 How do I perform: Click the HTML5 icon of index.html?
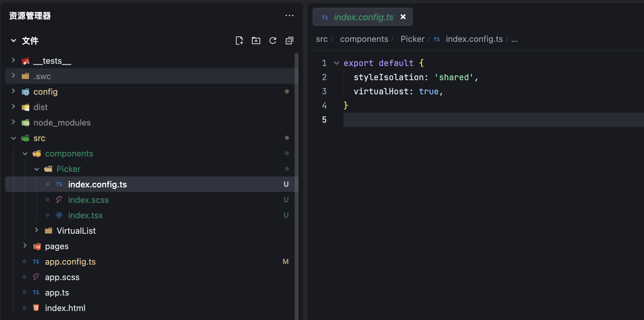(x=36, y=308)
